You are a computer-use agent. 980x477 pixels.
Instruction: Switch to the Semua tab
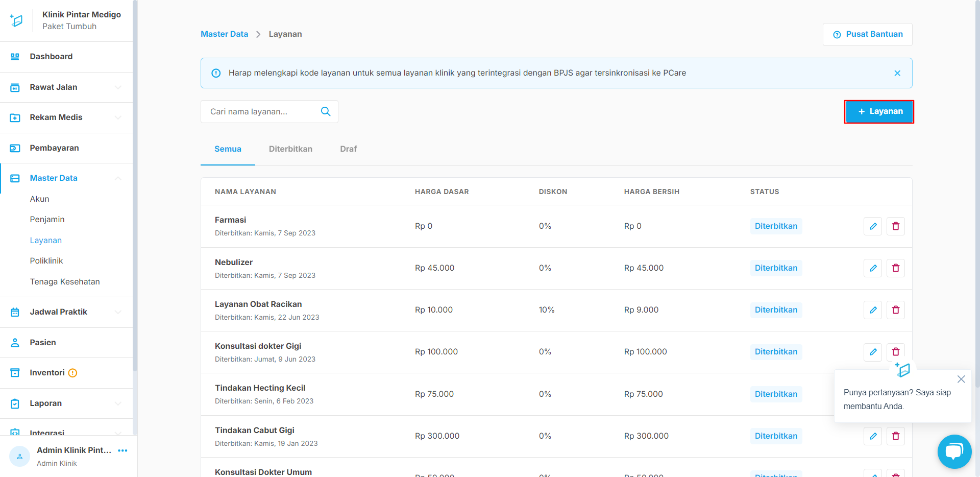228,149
